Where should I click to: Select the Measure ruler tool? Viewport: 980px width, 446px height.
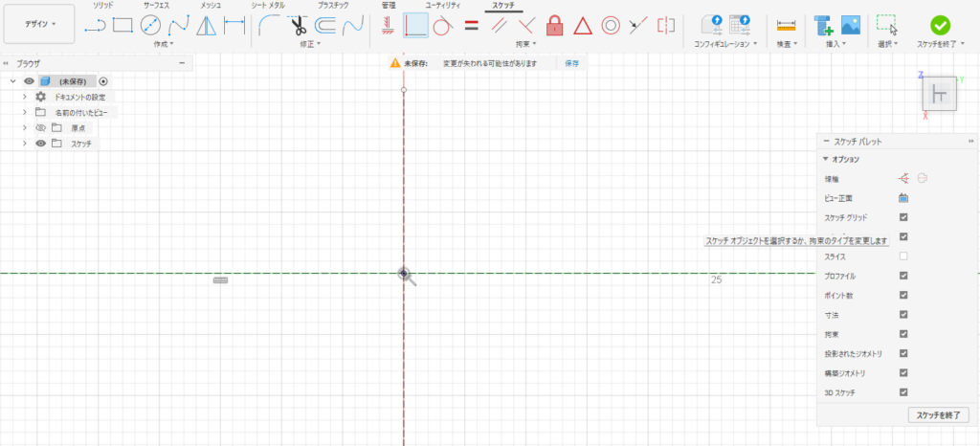(787, 26)
